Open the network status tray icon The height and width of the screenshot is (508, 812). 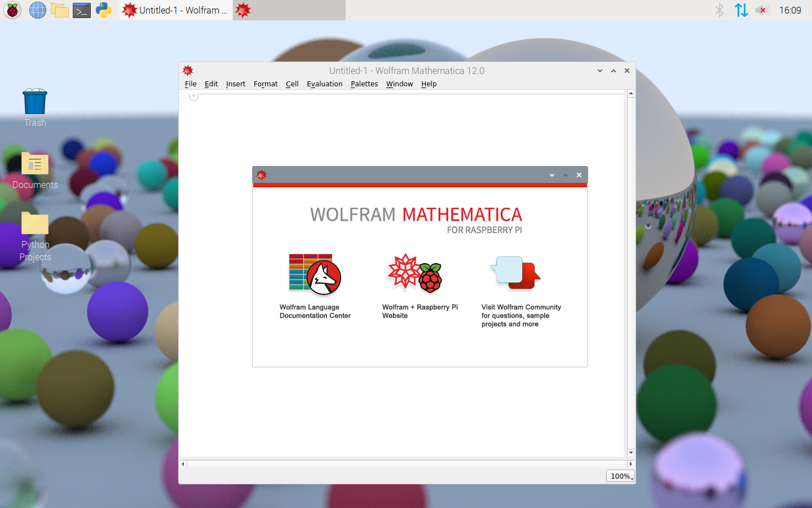pyautogui.click(x=741, y=10)
